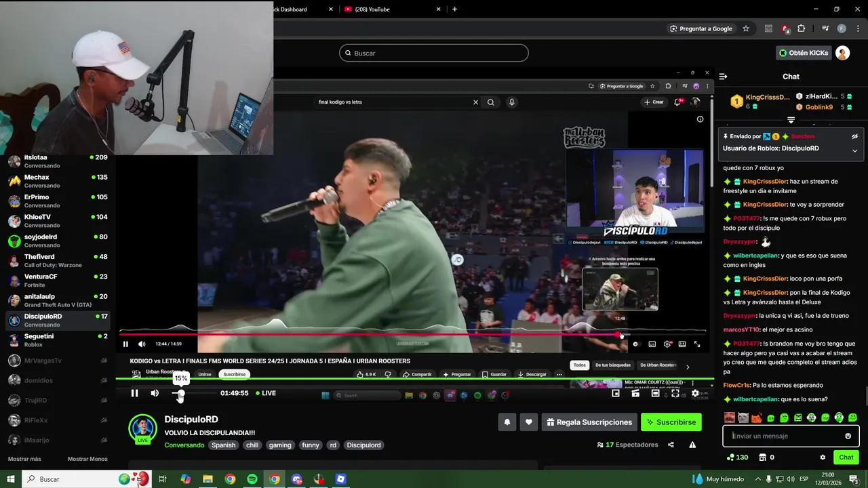Follow DiscipuloRD with the heart button
Image resolution: width=868 pixels, height=488 pixels.
pyautogui.click(x=529, y=422)
